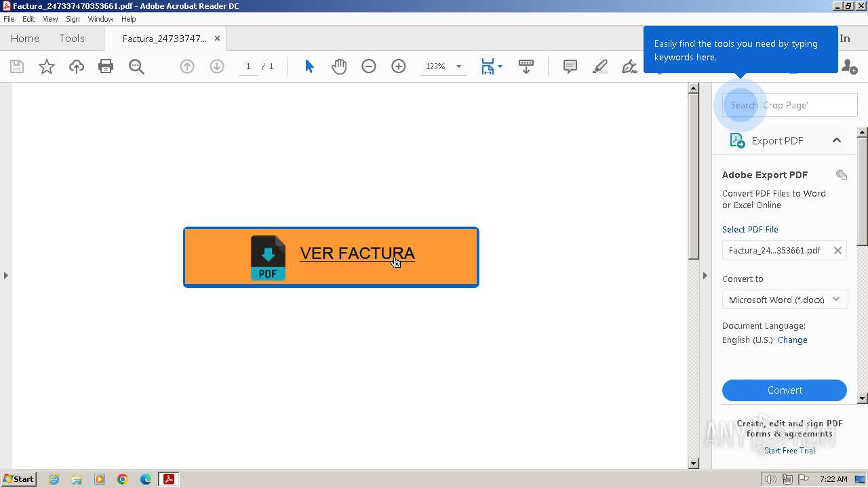
Task: Go to previous page arrow
Action: point(187,66)
